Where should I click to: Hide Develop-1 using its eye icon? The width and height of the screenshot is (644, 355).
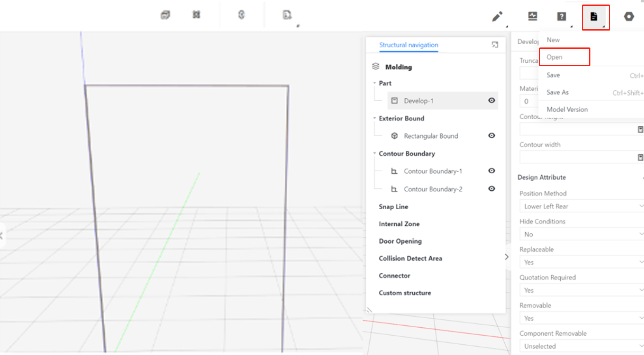point(491,100)
